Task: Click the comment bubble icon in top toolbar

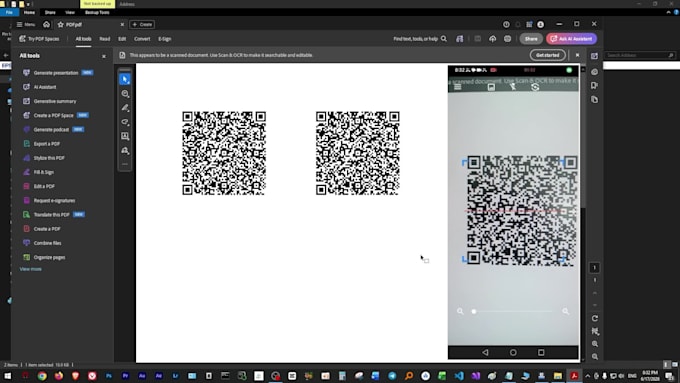Action: pos(507,39)
